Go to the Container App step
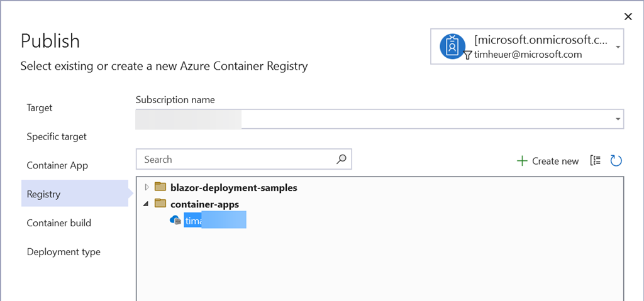The height and width of the screenshot is (301, 644). pos(57,165)
